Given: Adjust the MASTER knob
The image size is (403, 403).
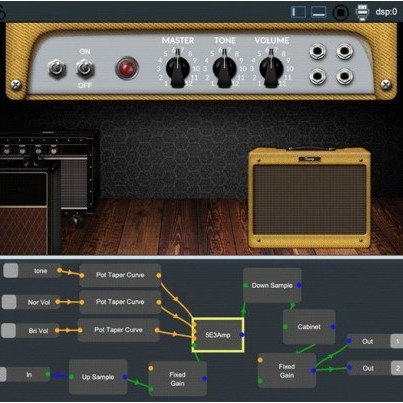Looking at the screenshot, I should (178, 69).
